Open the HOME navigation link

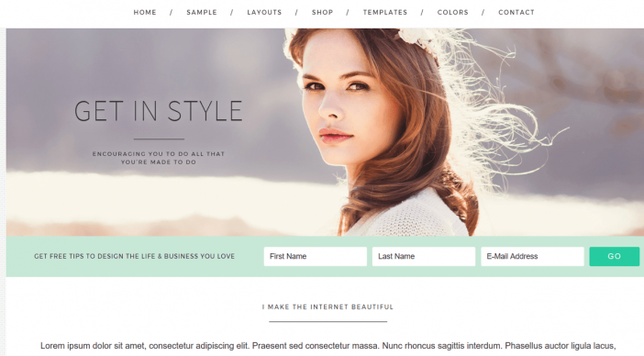point(145,12)
